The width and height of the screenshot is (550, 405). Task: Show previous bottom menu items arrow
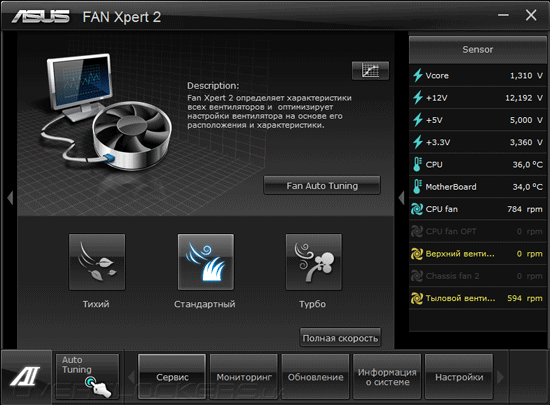132,377
